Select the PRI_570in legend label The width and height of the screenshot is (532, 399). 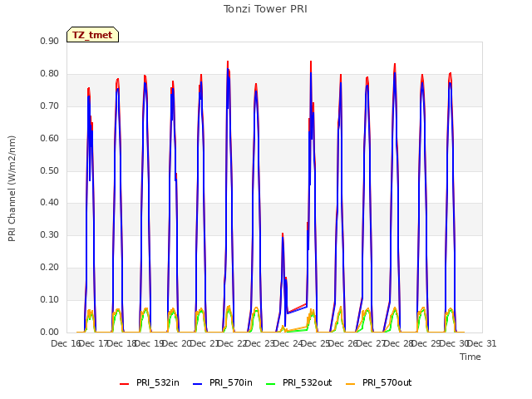pyautogui.click(x=231, y=382)
